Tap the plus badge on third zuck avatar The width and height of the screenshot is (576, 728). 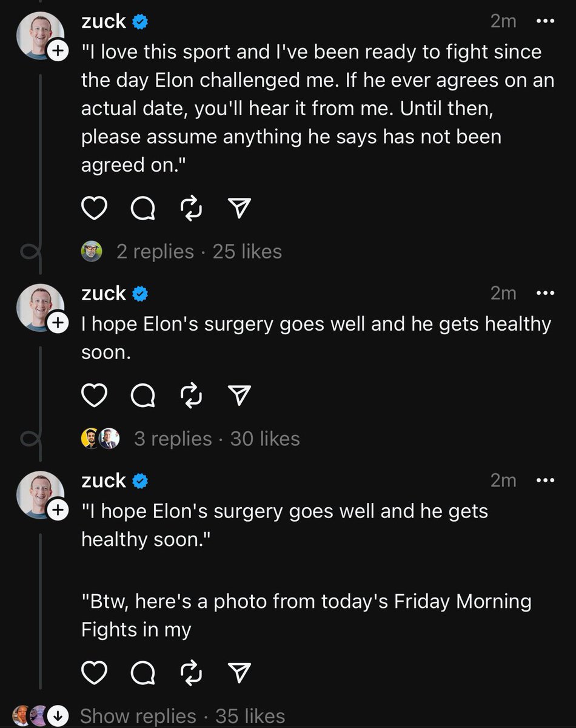click(57, 511)
